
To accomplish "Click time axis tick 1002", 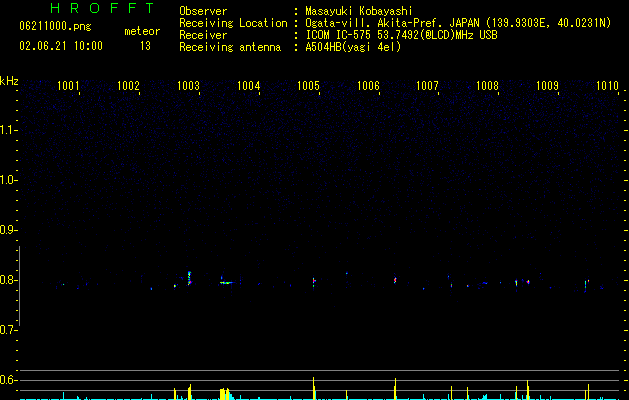I will 128,86.
